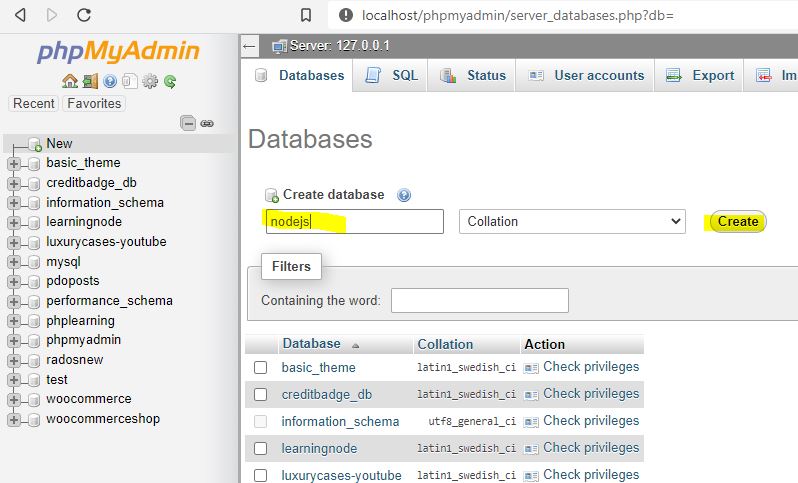Reload the page with refresh icon
Viewport: 798px width, 483px height.
click(84, 15)
